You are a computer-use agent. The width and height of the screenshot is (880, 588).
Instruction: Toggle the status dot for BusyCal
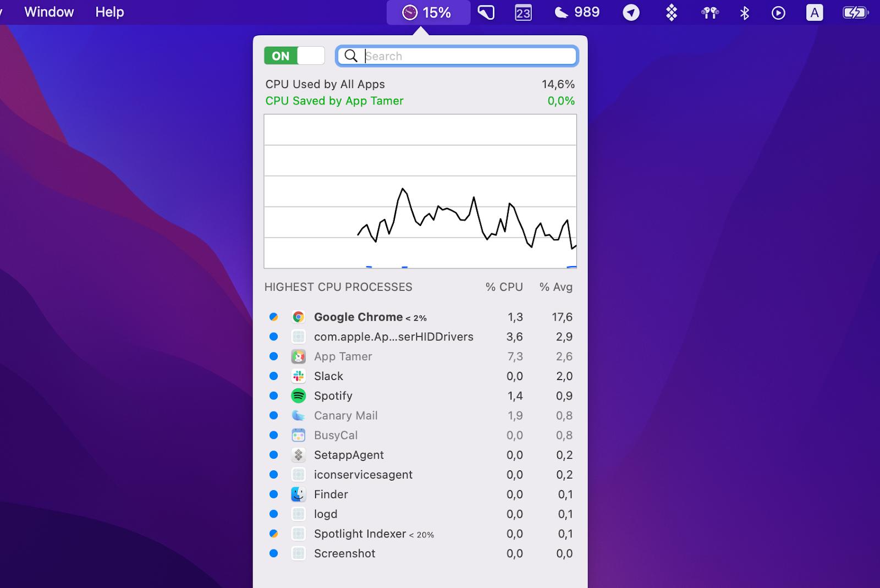coord(273,435)
